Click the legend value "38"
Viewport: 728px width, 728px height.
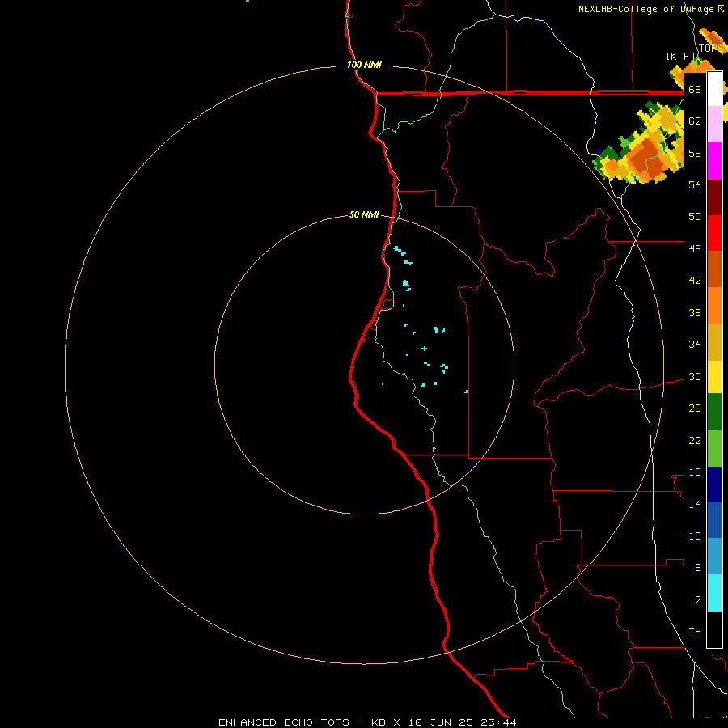pos(695,313)
